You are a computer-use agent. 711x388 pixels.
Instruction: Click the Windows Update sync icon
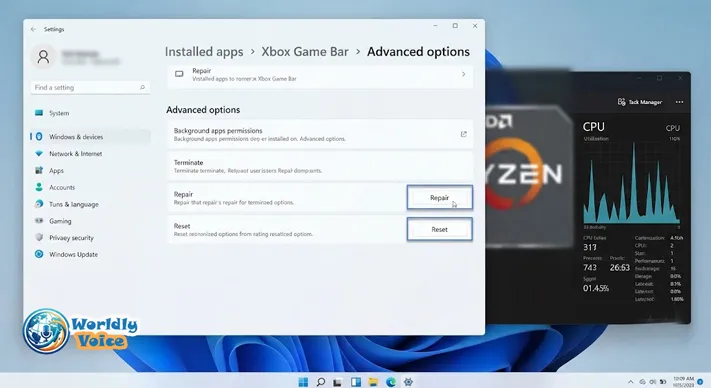pyautogui.click(x=39, y=254)
